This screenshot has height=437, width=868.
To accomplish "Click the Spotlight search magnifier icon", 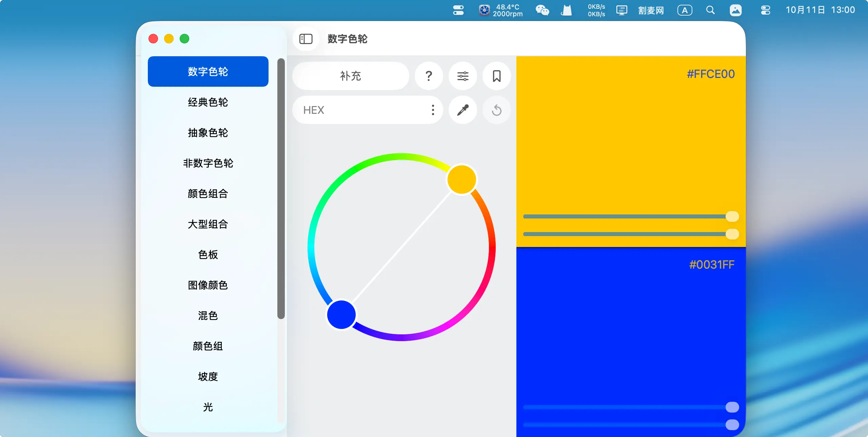I will pyautogui.click(x=710, y=10).
